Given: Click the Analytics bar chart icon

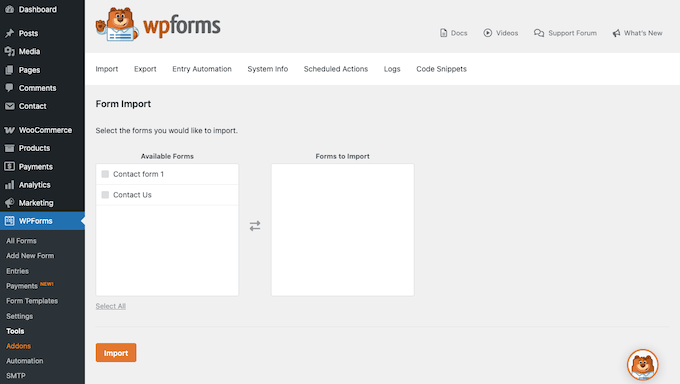Looking at the screenshot, I should pyautogui.click(x=10, y=185).
